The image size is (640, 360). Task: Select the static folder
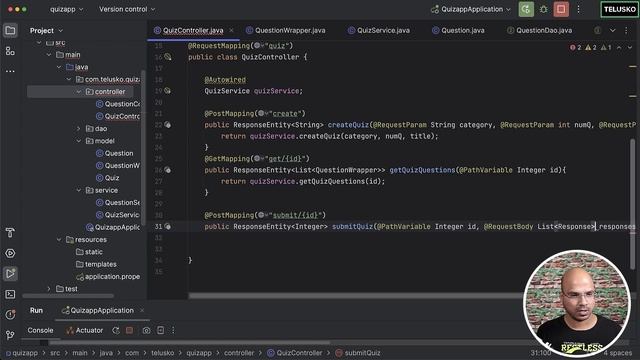pyautogui.click(x=89, y=252)
